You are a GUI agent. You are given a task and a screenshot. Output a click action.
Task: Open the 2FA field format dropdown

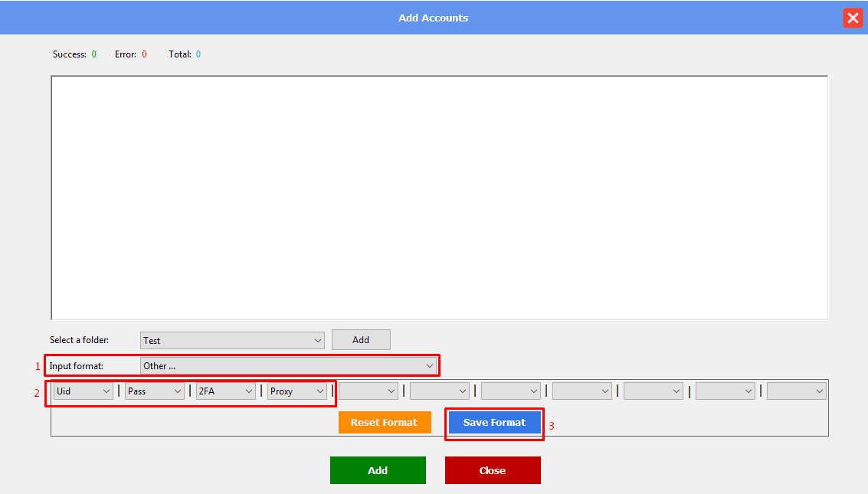[x=226, y=391]
